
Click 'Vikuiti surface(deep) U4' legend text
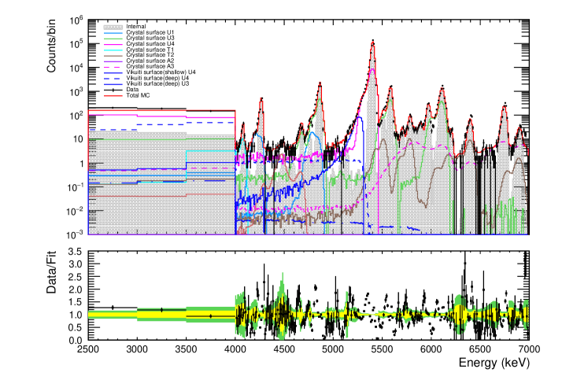(x=157, y=78)
